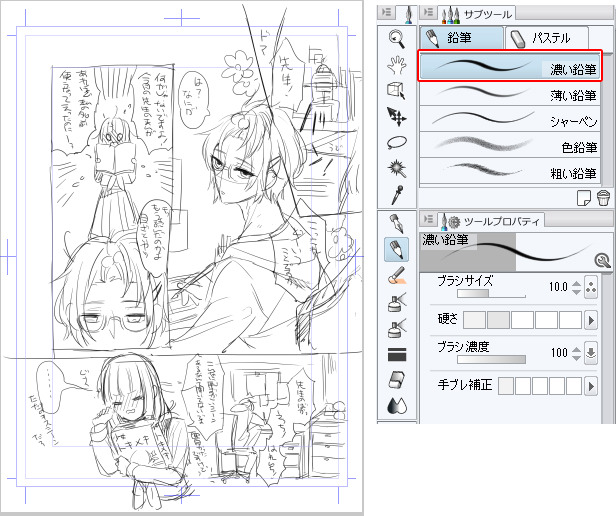
Task: Select the Pencil tool in tool palette
Action: [397, 250]
